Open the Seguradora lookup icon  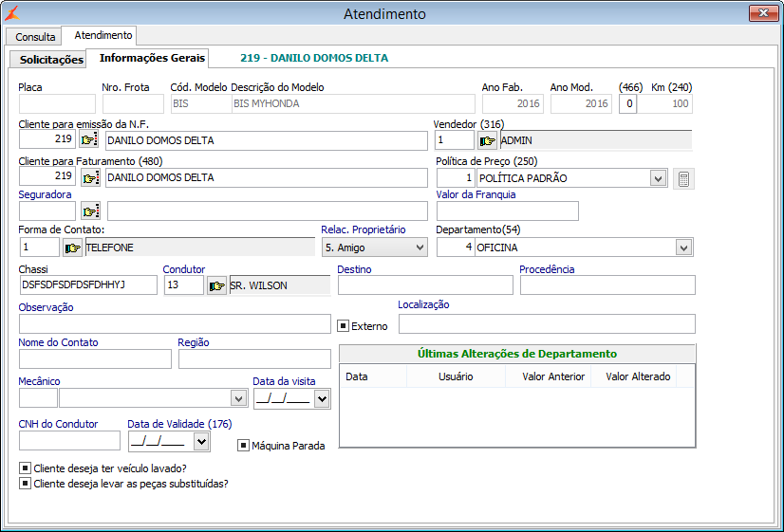tap(90, 211)
